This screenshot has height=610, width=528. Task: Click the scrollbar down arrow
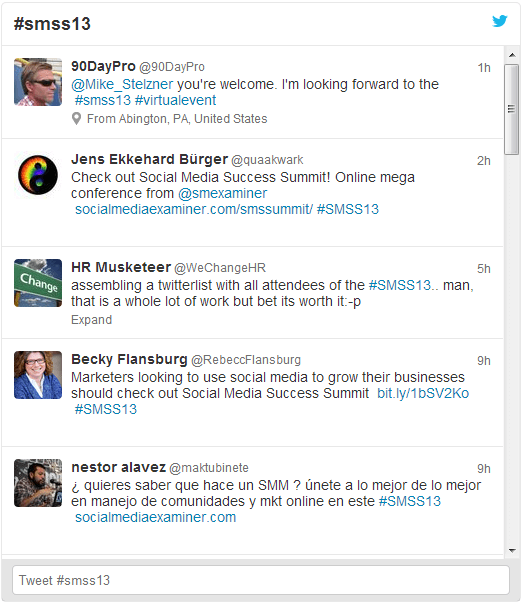click(512, 550)
